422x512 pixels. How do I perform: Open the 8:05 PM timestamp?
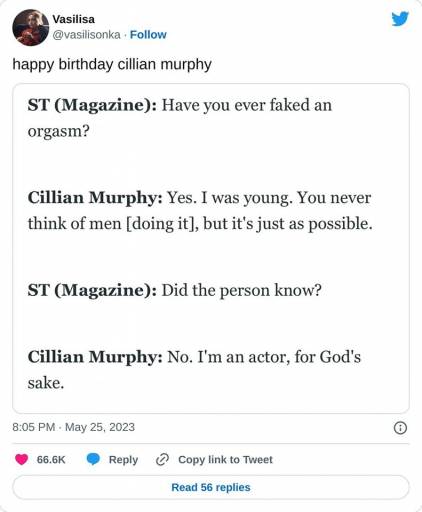33,427
